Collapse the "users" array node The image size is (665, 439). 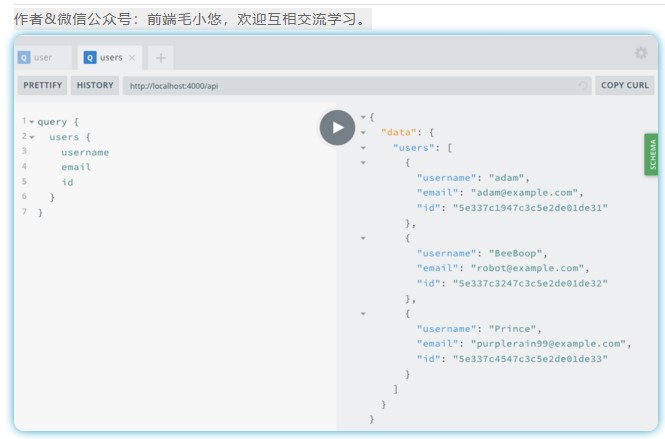(363, 148)
